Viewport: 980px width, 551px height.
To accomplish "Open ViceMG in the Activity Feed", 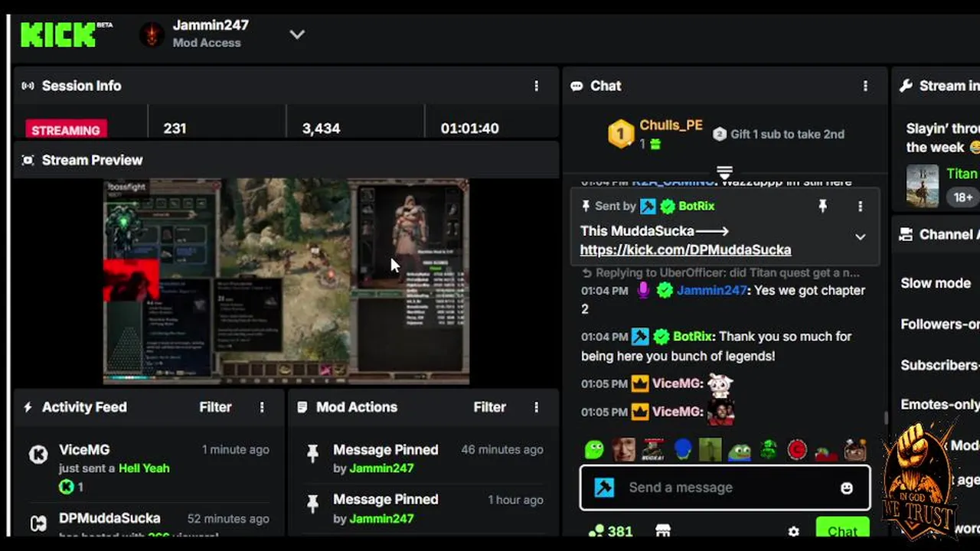I will pyautogui.click(x=84, y=450).
